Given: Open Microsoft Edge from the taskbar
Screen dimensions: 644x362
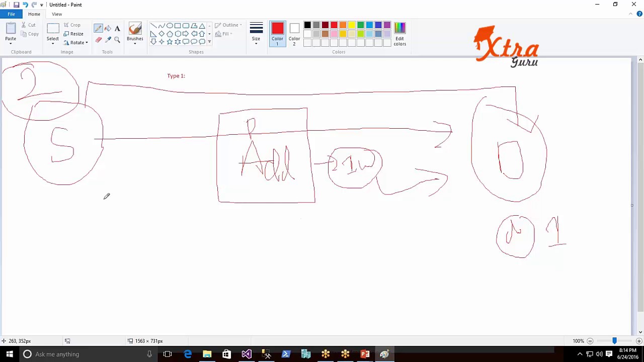Looking at the screenshot, I should tap(188, 354).
